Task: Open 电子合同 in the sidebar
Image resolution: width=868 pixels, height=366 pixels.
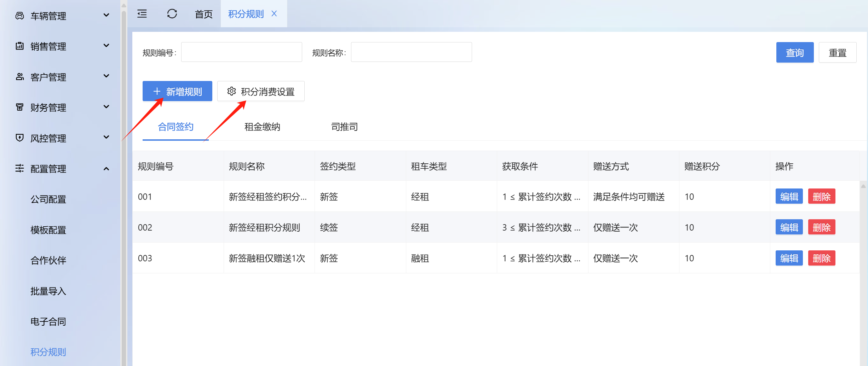Action: click(x=48, y=321)
